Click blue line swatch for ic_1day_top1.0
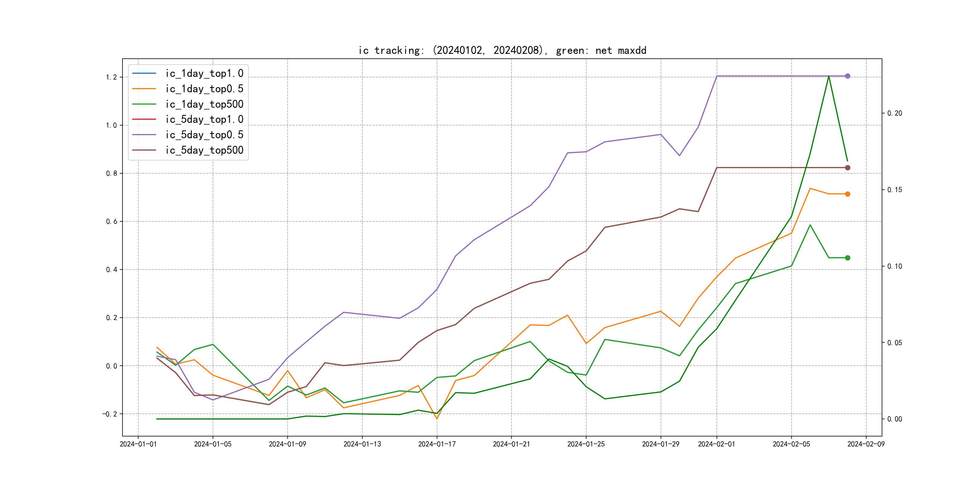 tap(144, 73)
